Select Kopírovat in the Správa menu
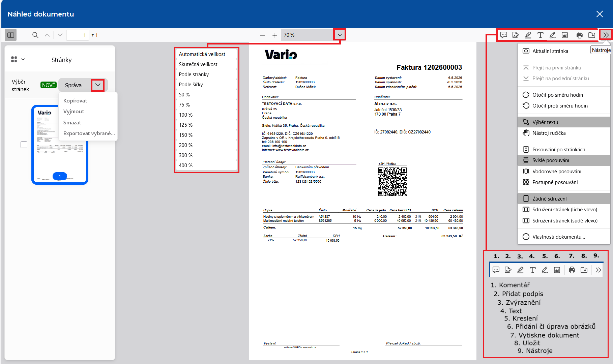 pos(88,101)
